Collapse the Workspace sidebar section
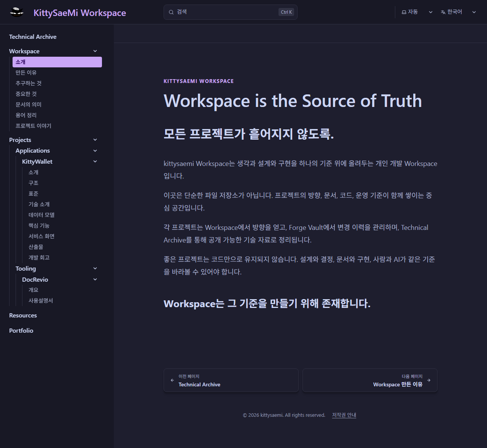Screen dimensions: 487x448 pos(95,51)
